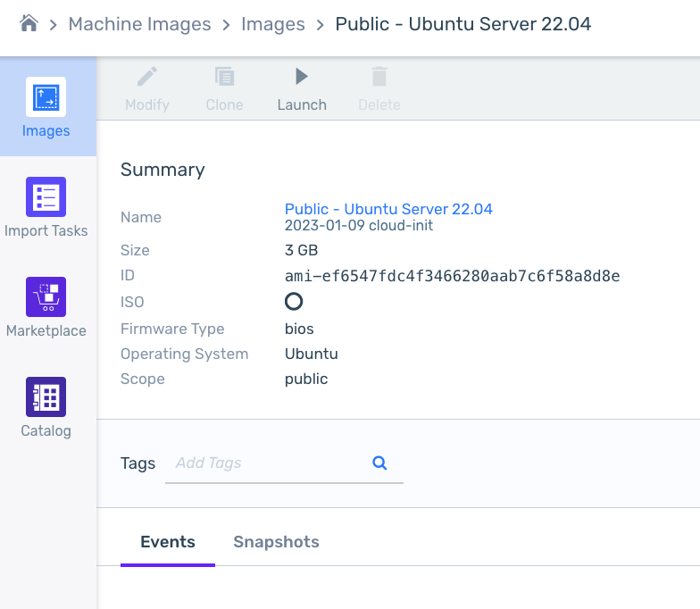
Task: Click the 'public' scope value
Action: point(306,379)
